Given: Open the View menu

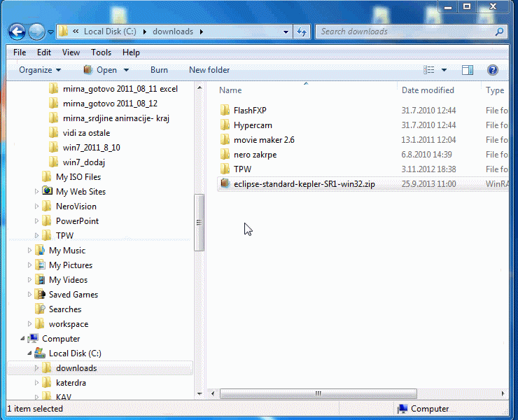Looking at the screenshot, I should pos(71,52).
